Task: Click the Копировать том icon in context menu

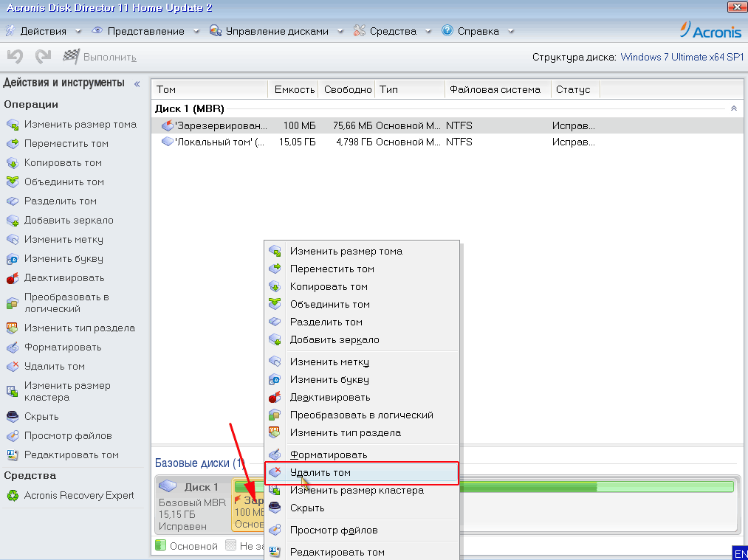Action: 275,287
